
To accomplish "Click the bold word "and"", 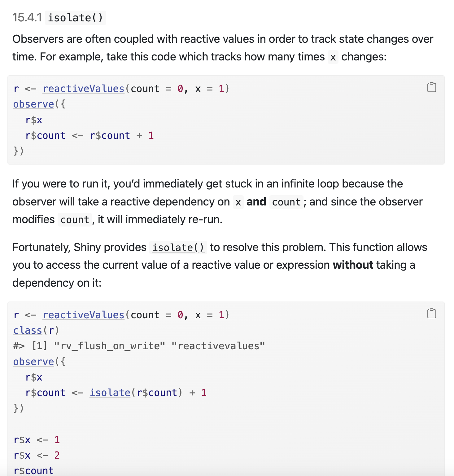I will (x=256, y=202).
